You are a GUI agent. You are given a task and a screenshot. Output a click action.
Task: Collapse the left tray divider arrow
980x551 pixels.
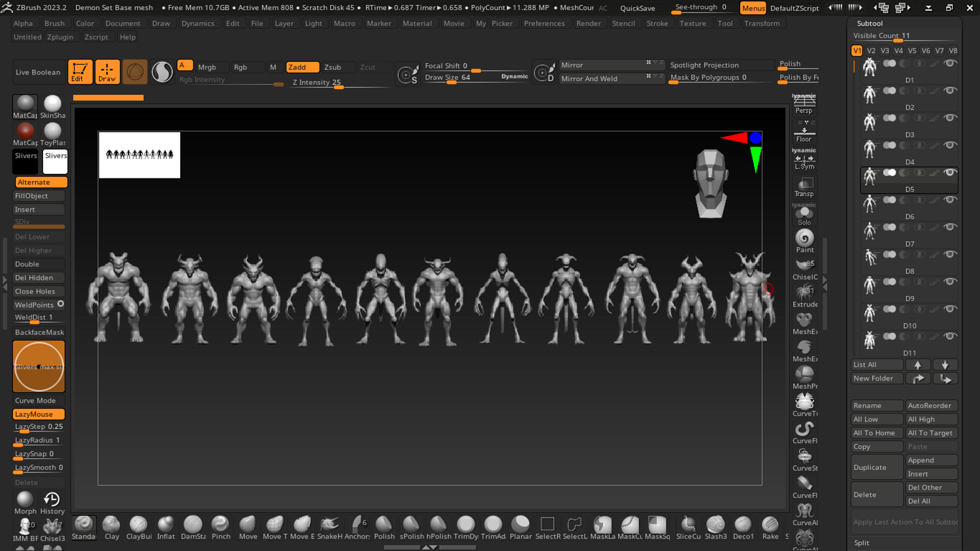pyautogui.click(x=5, y=282)
